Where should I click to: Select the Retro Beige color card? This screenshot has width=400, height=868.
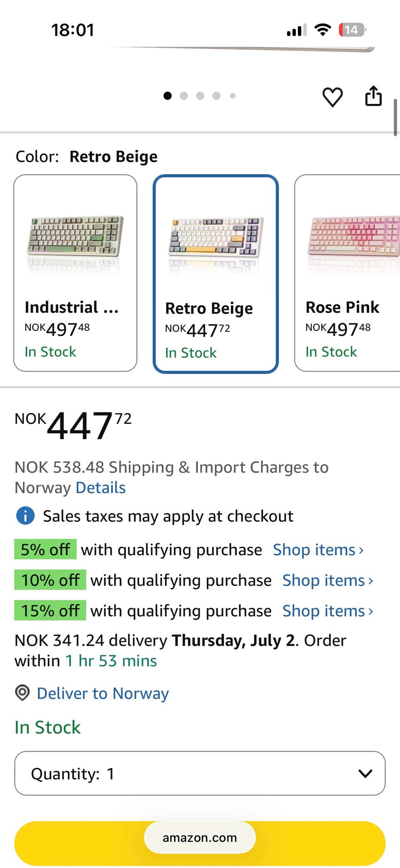pos(215,274)
